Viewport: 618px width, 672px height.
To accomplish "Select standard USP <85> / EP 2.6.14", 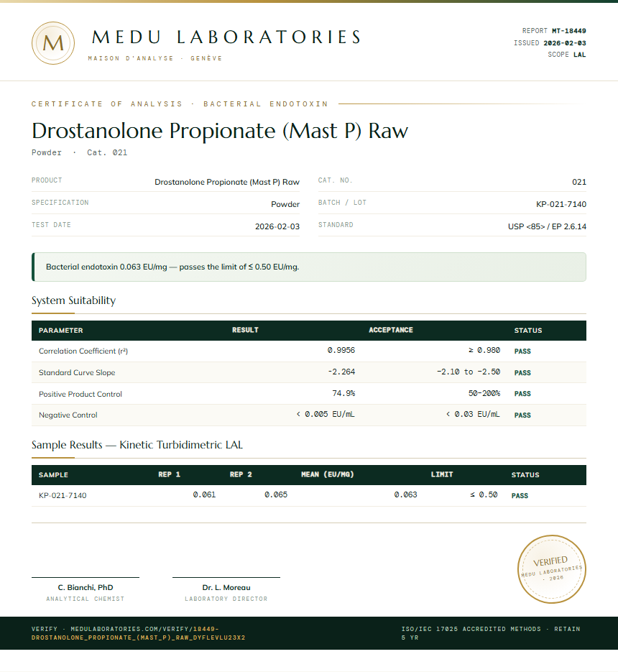I will 547,226.
